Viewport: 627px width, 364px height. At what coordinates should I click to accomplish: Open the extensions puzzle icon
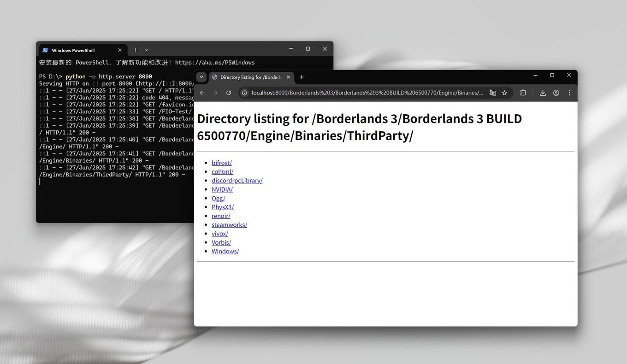(x=523, y=93)
